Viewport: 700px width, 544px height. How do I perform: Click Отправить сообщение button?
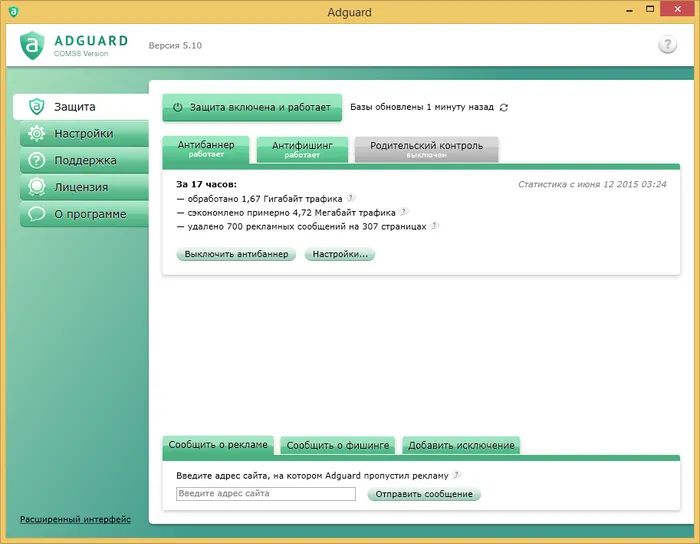424,494
